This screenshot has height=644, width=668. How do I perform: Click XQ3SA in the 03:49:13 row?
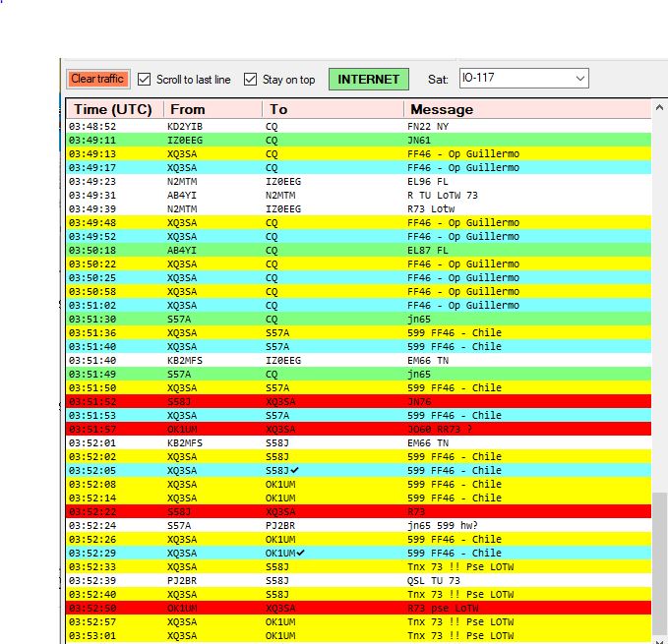point(182,154)
